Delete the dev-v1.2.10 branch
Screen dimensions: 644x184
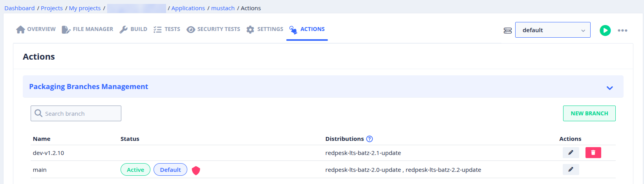tap(593, 153)
